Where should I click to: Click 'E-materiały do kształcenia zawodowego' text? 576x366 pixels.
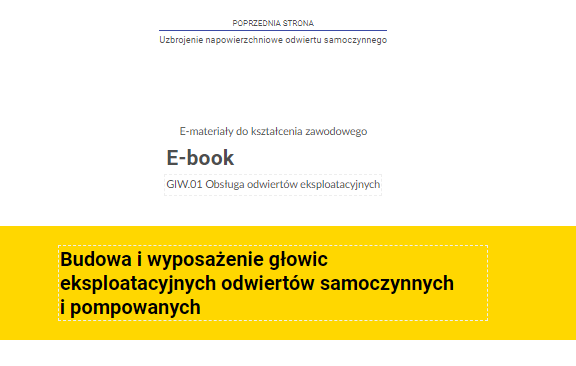[273, 131]
